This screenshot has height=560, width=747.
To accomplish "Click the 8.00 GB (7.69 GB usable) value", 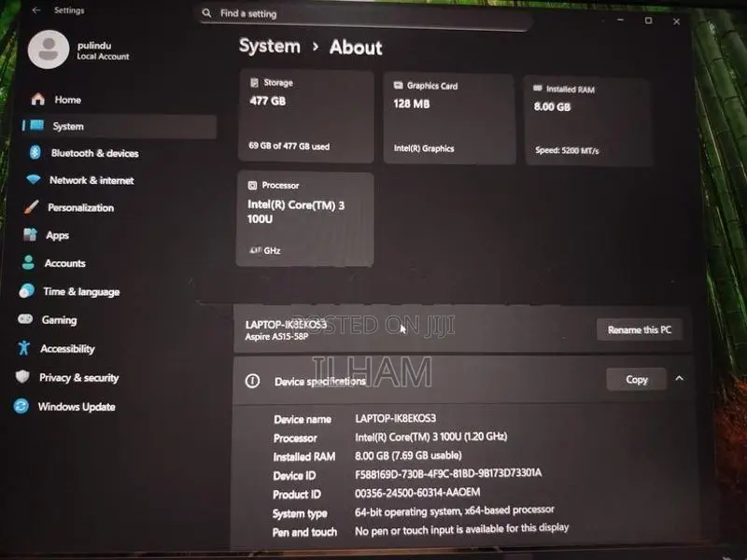I will point(408,455).
